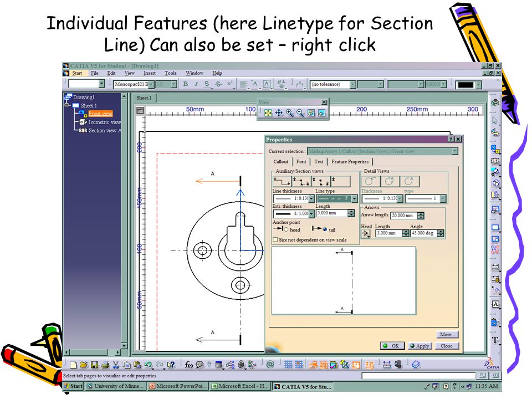Click the More... button
532x399 pixels.
(447, 335)
